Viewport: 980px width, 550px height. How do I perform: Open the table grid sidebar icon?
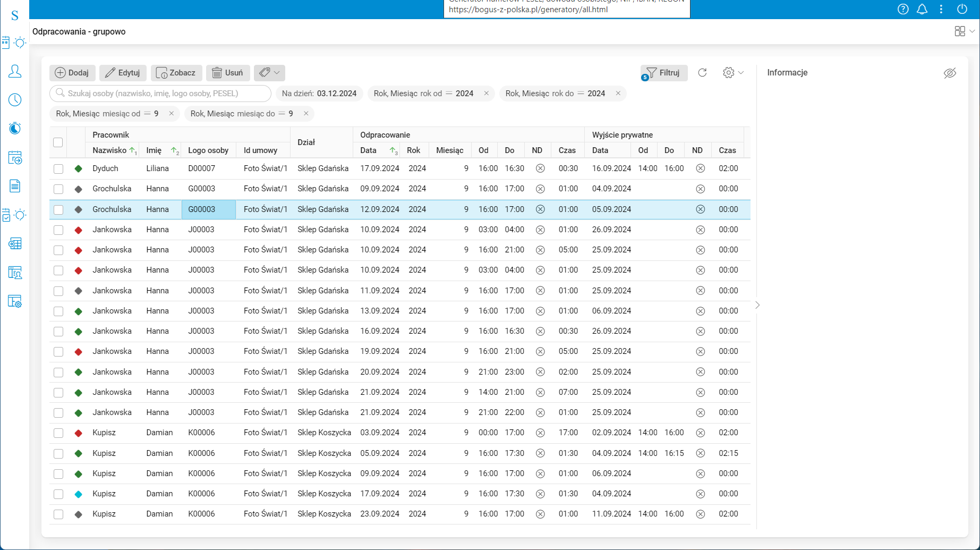15,243
